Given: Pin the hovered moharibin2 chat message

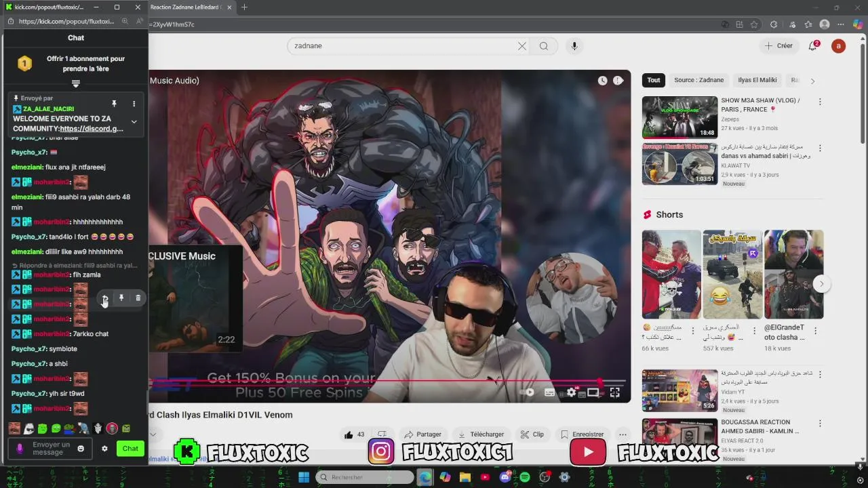Looking at the screenshot, I should click(x=121, y=298).
